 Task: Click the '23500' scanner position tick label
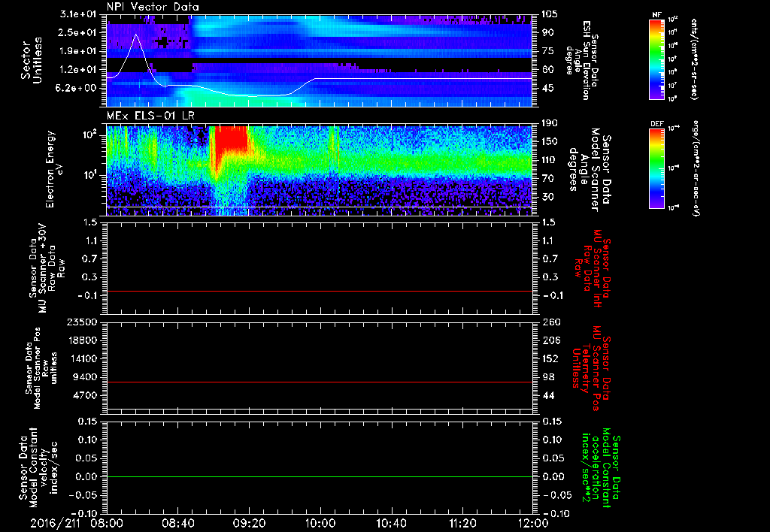[81, 322]
